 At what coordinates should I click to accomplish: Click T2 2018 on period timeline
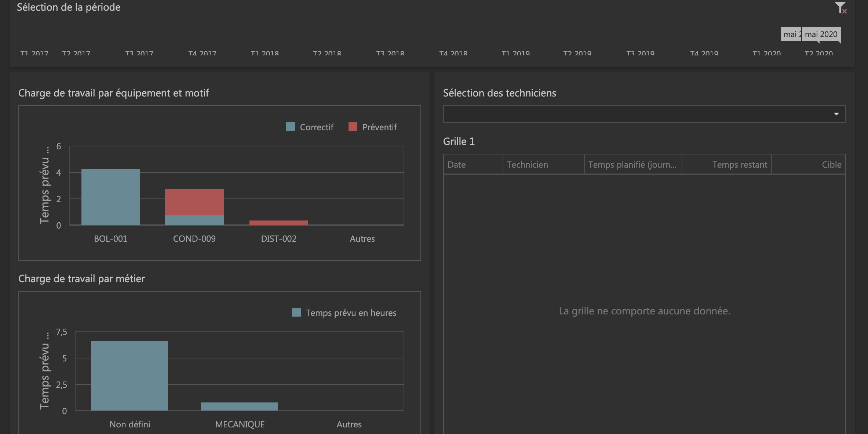pos(327,54)
